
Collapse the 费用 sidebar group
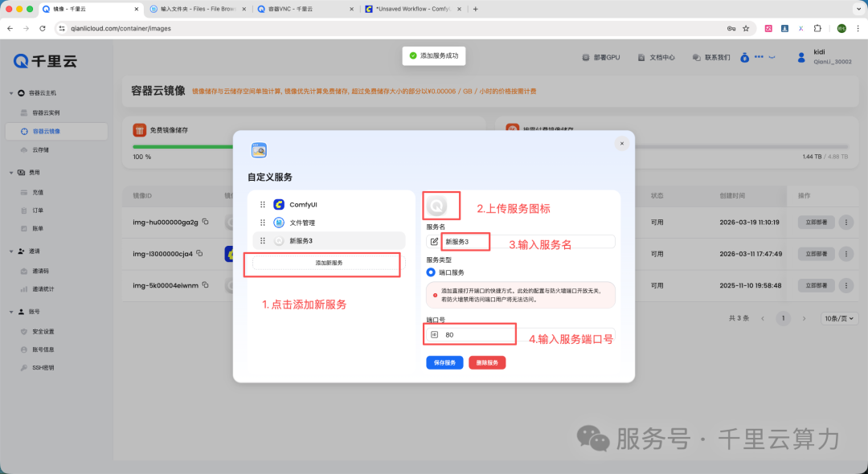point(11,173)
